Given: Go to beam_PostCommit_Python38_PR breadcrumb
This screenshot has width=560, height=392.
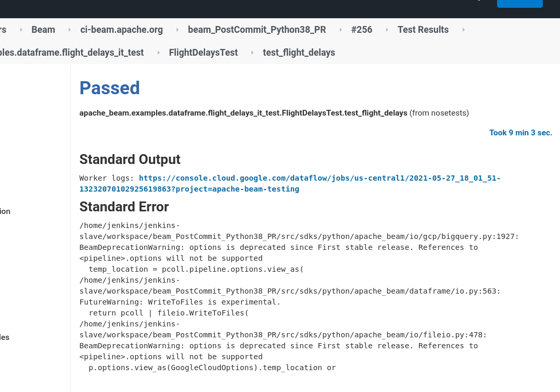Looking at the screenshot, I should point(257,30).
